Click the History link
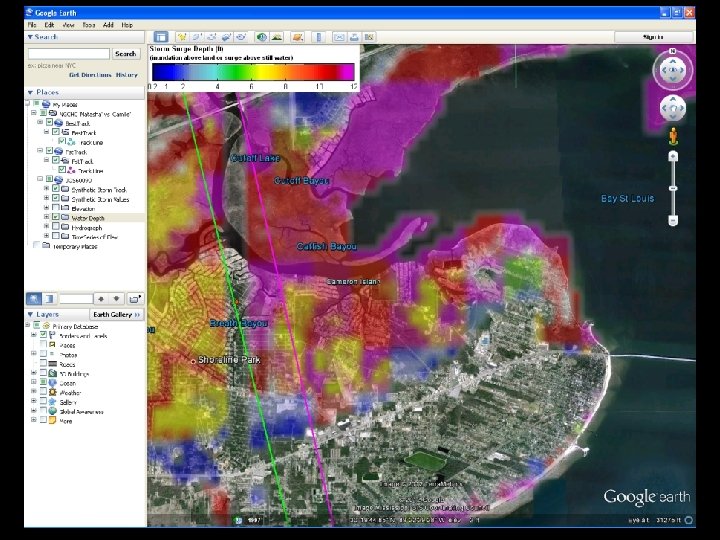The image size is (720, 540). pyautogui.click(x=127, y=75)
